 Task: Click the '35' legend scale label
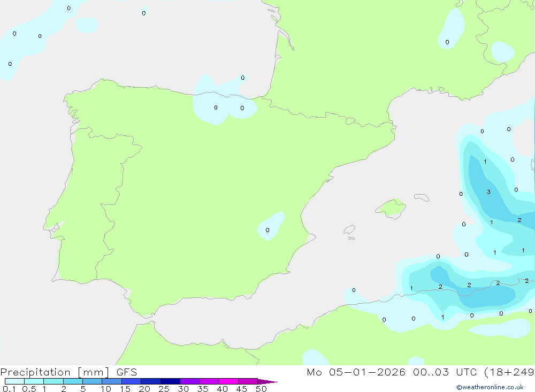click(203, 389)
